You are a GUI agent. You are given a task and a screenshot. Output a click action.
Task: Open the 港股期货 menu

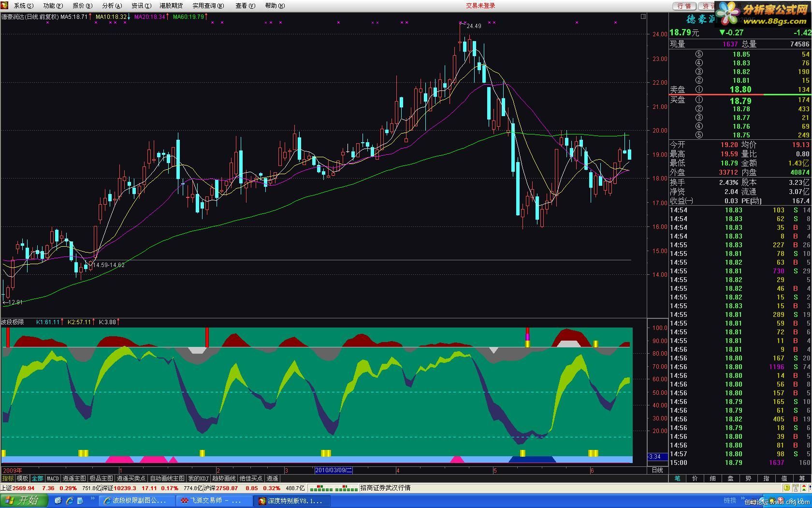pyautogui.click(x=171, y=6)
